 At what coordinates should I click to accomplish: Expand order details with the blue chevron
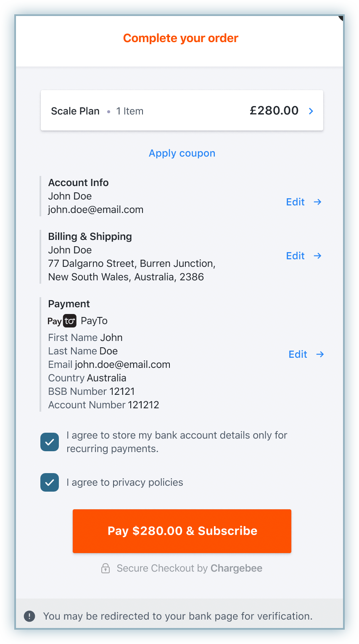tap(311, 111)
